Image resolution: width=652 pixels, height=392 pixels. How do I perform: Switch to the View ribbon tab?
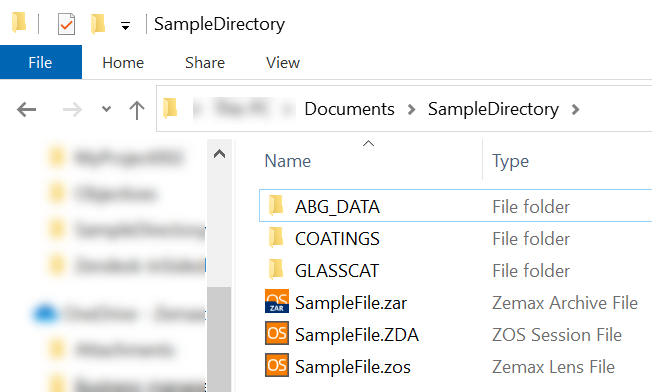[283, 63]
